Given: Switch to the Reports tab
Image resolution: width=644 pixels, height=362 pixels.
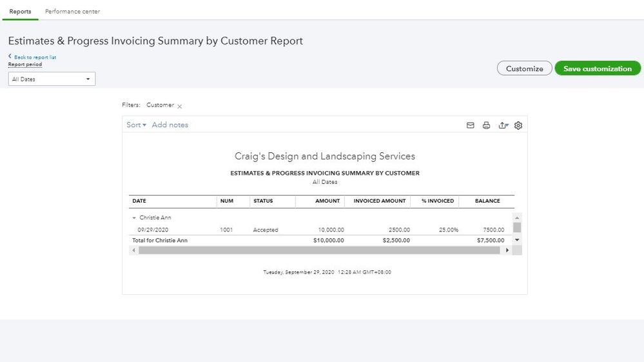Looking at the screenshot, I should tap(20, 12).
